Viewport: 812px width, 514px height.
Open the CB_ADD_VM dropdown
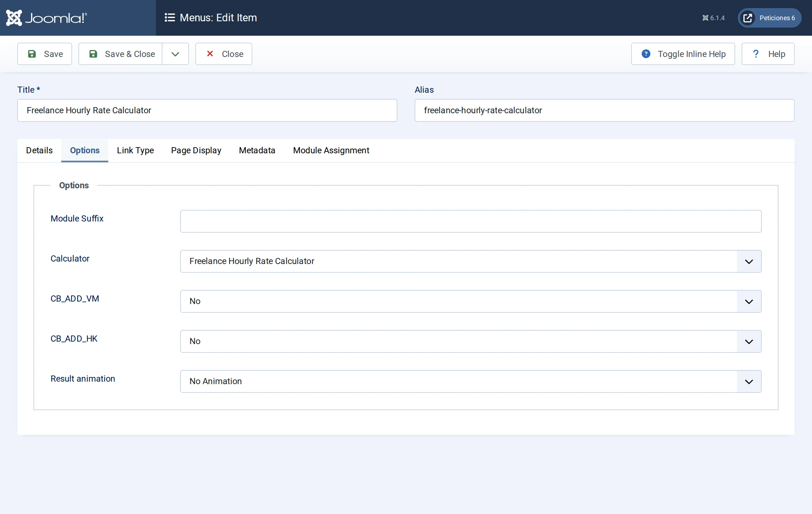[471, 301]
